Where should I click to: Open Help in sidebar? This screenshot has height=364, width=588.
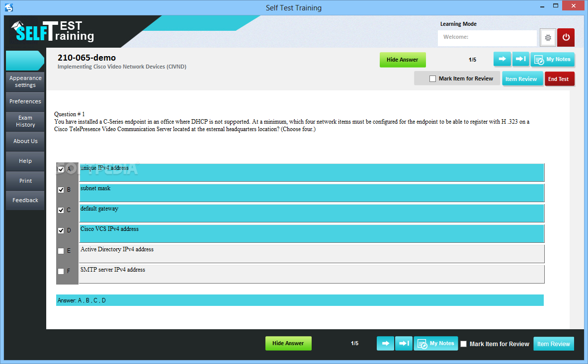click(x=25, y=161)
